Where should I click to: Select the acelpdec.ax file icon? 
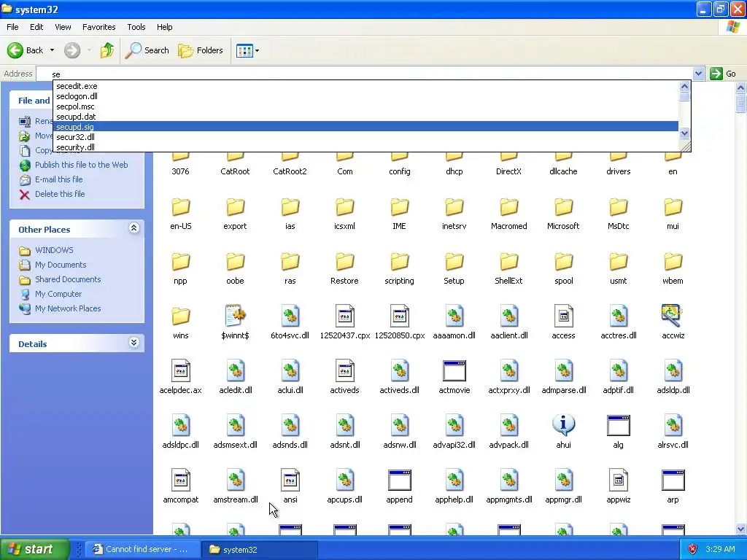[x=181, y=370]
